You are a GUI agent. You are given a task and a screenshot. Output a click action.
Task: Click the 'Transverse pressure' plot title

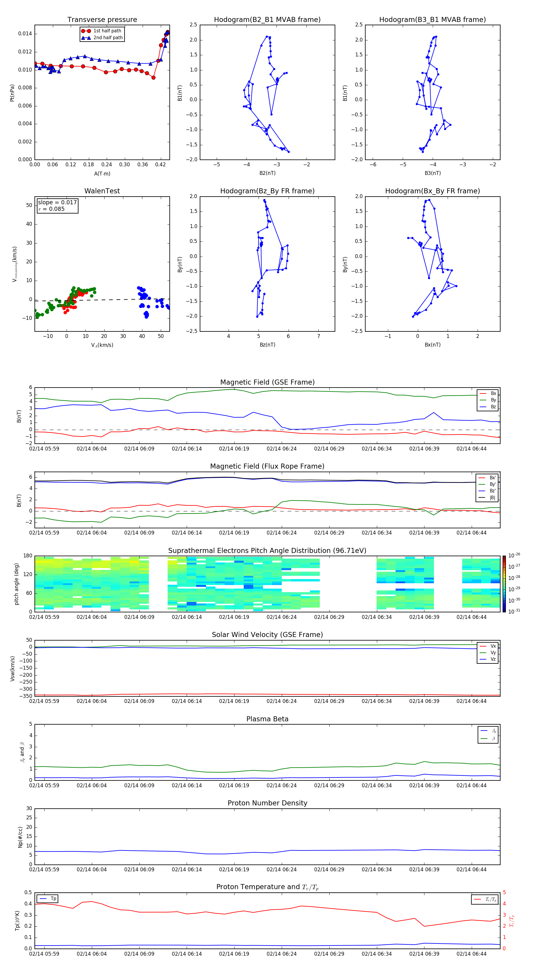(x=102, y=20)
